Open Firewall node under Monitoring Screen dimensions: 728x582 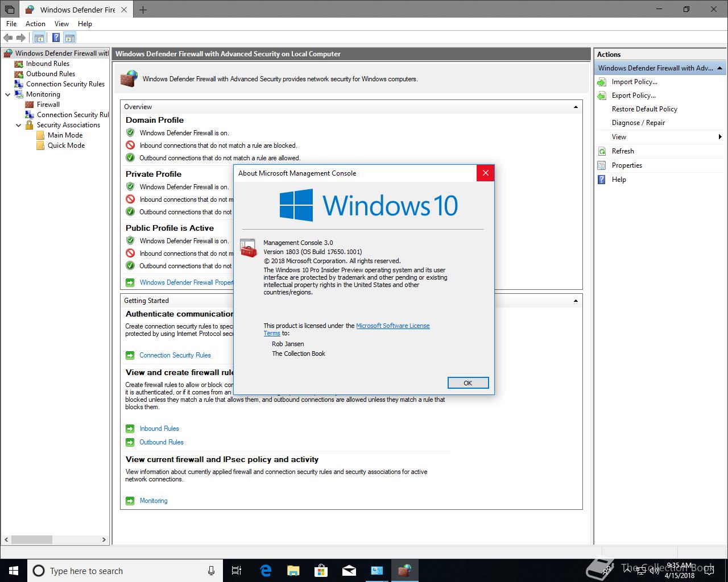pyautogui.click(x=48, y=105)
